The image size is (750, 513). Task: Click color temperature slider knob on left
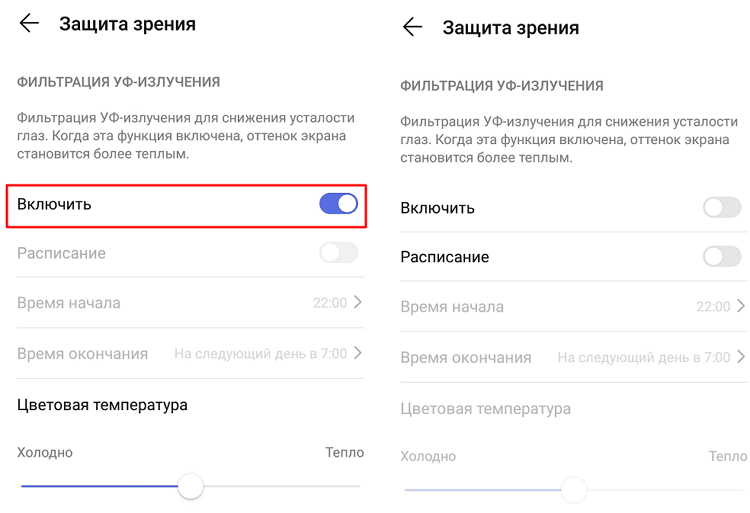click(190, 486)
